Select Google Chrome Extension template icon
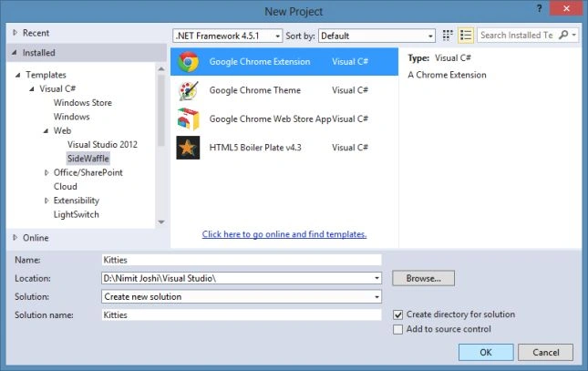Screen dimensions: 588x371 188,61
